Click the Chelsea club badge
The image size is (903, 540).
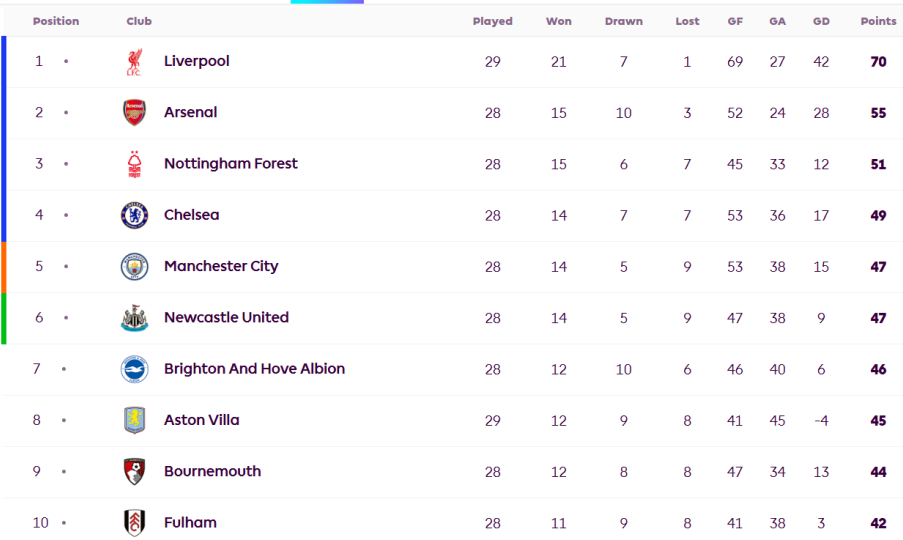pos(134,215)
